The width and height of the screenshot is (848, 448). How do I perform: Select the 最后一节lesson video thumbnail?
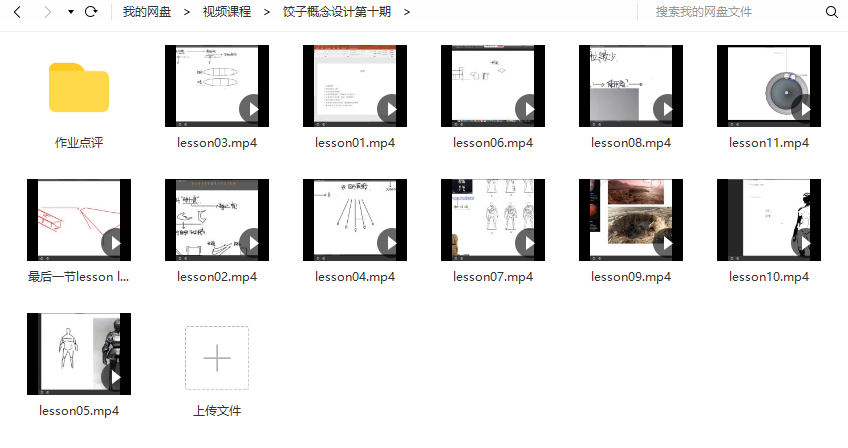point(78,220)
